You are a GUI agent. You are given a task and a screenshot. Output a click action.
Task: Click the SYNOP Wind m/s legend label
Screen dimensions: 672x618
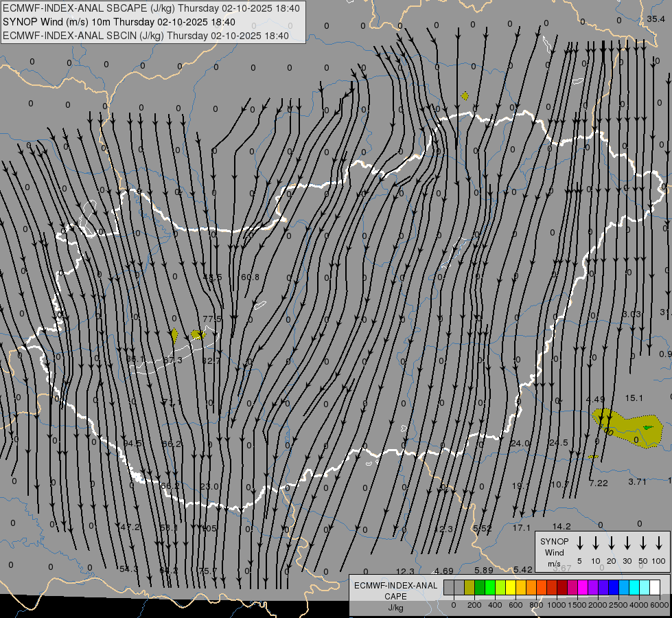554,552
